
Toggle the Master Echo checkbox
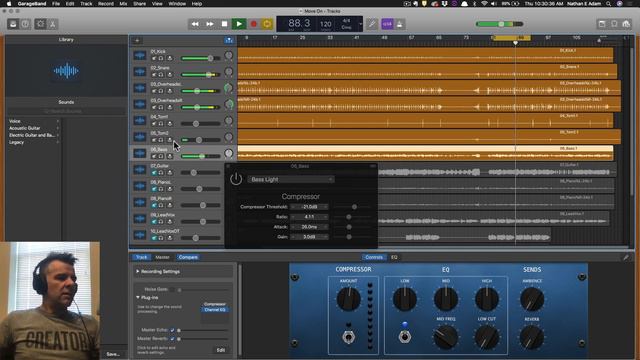tap(172, 330)
